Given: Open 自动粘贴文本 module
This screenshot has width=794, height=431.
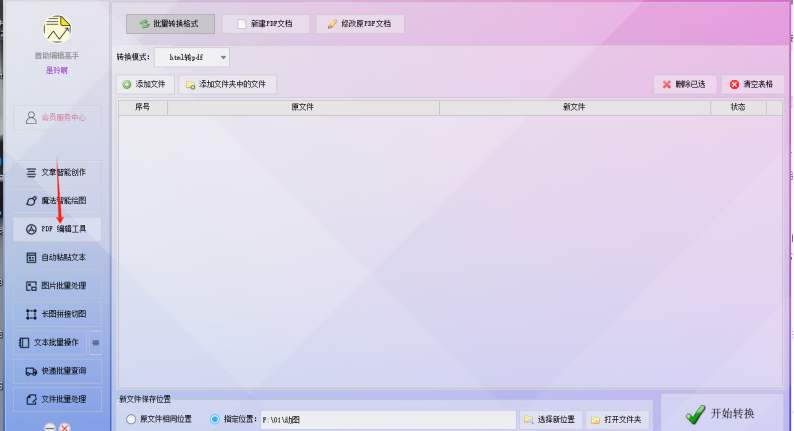Looking at the screenshot, I should 57,258.
